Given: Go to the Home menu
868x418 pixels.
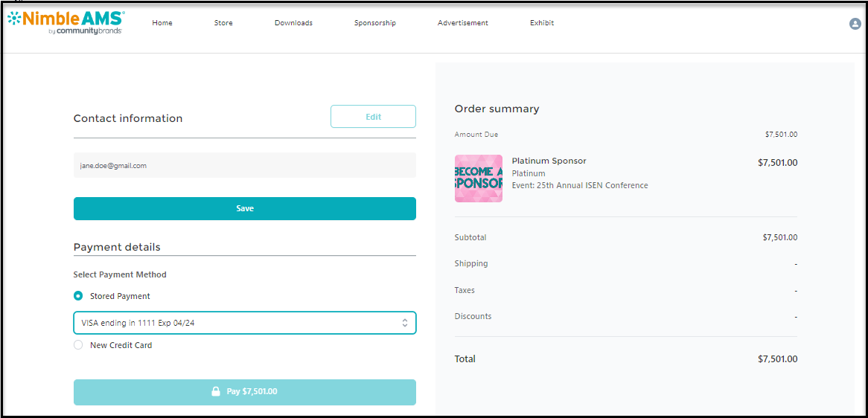Looking at the screenshot, I should click(162, 23).
